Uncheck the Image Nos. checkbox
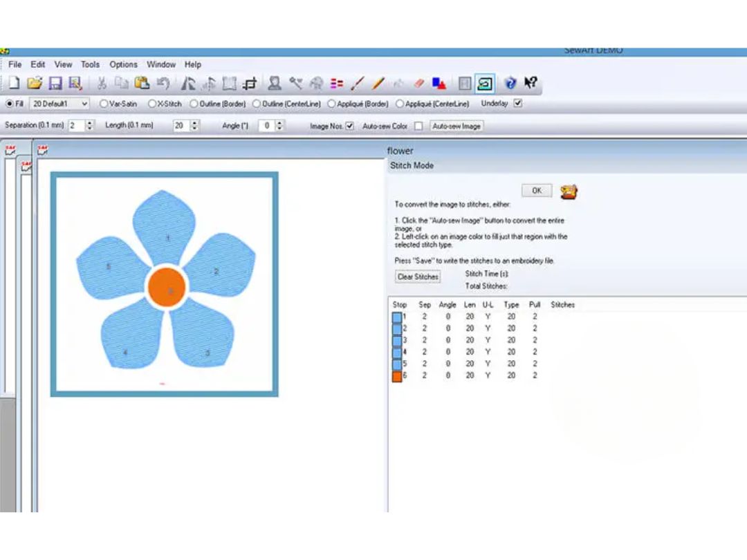Viewport: 747px width, 560px height. coord(350,126)
